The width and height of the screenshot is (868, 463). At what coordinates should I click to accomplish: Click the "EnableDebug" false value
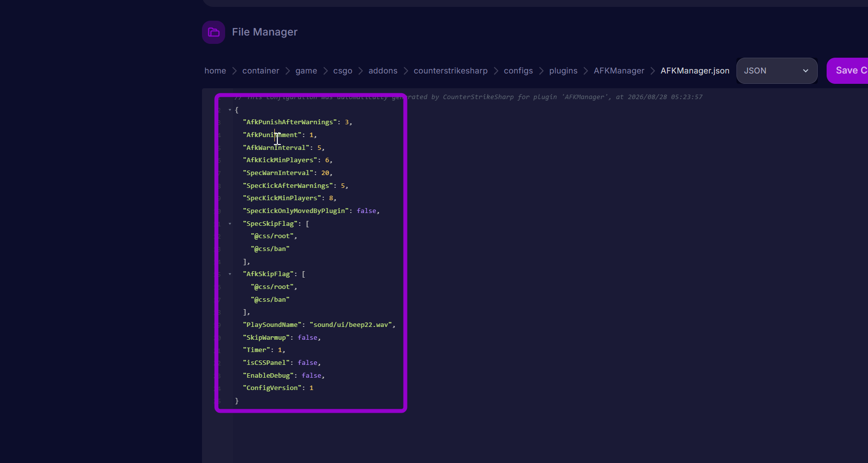coord(311,376)
